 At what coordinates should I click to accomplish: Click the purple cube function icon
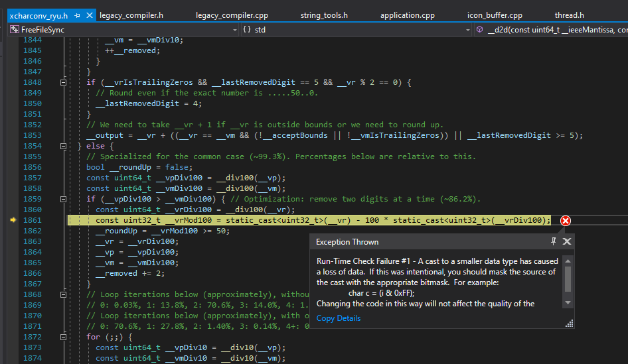click(479, 30)
